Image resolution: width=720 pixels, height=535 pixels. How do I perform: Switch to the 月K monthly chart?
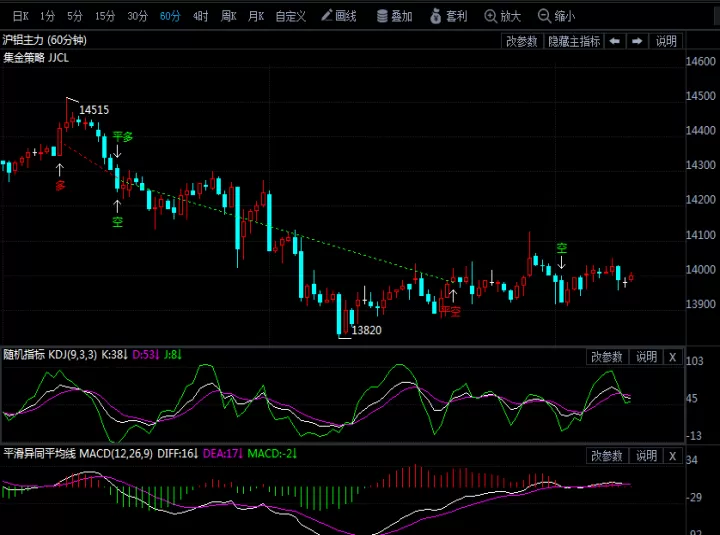coord(256,17)
